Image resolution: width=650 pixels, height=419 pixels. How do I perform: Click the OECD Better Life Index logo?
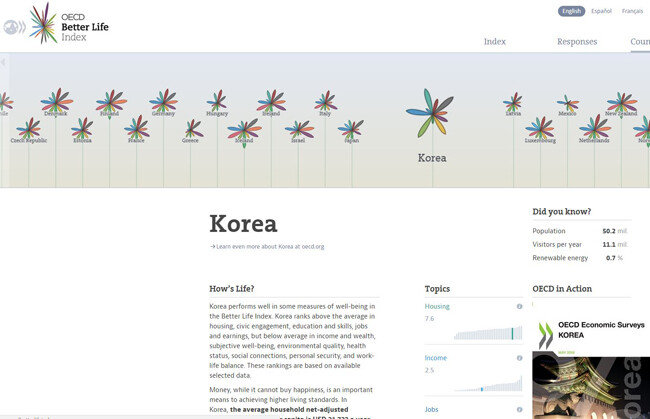(x=60, y=24)
